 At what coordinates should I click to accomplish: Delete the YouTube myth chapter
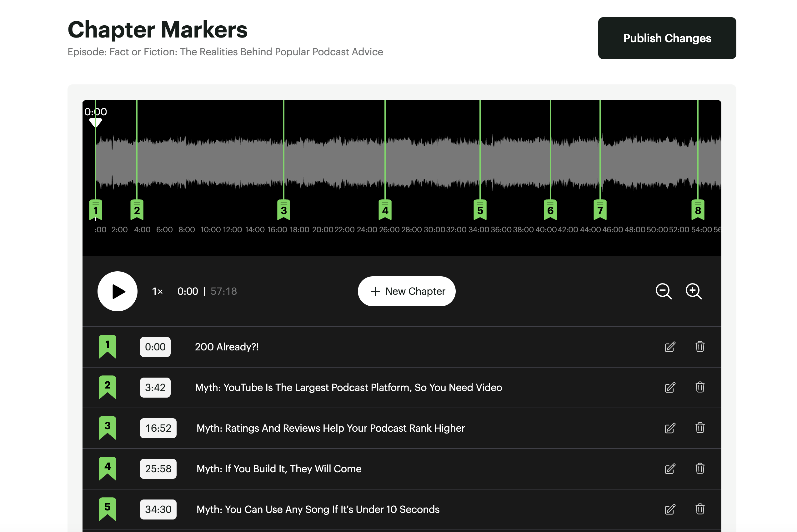pyautogui.click(x=699, y=388)
